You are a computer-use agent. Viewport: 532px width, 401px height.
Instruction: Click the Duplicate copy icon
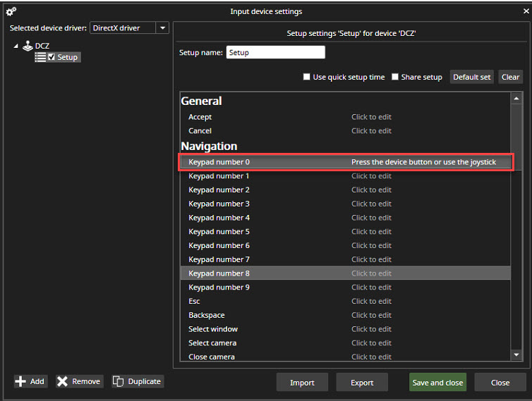(119, 381)
